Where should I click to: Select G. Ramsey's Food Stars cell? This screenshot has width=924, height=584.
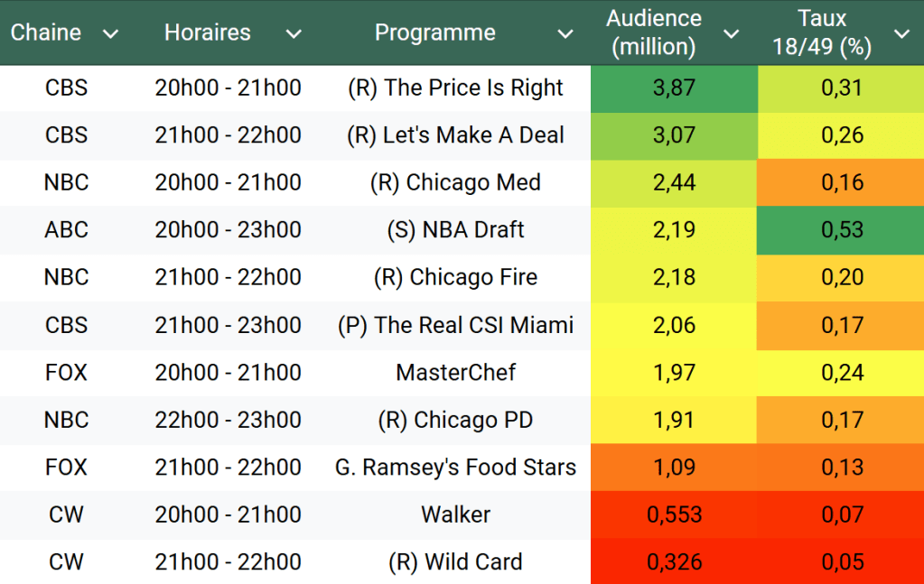pyautogui.click(x=455, y=468)
